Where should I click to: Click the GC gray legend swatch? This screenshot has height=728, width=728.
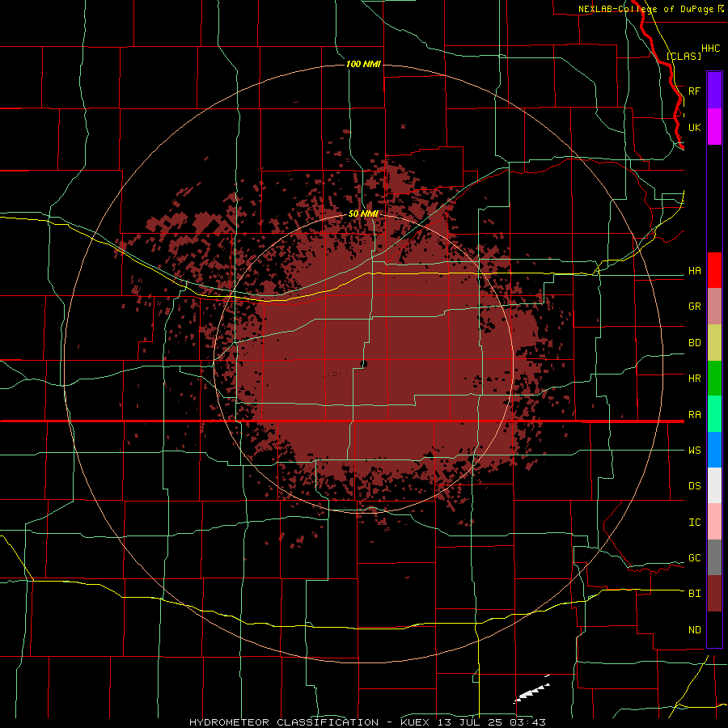click(x=714, y=557)
